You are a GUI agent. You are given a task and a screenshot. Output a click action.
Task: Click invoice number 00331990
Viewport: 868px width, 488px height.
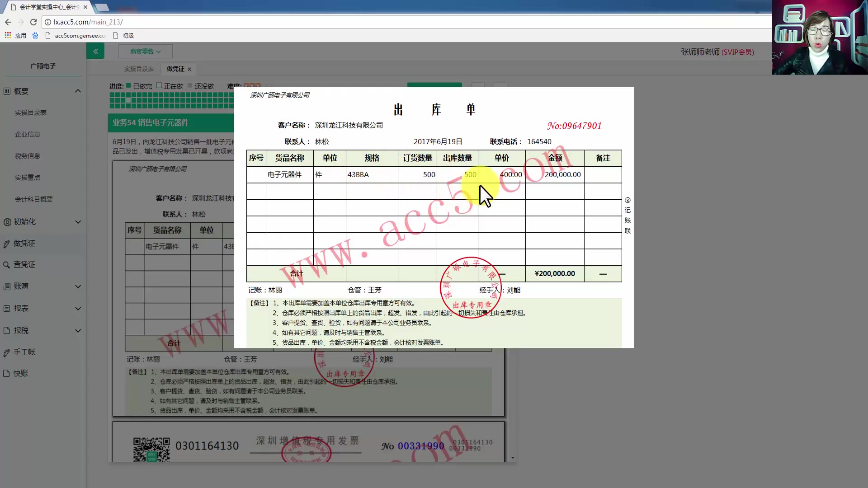tap(421, 446)
